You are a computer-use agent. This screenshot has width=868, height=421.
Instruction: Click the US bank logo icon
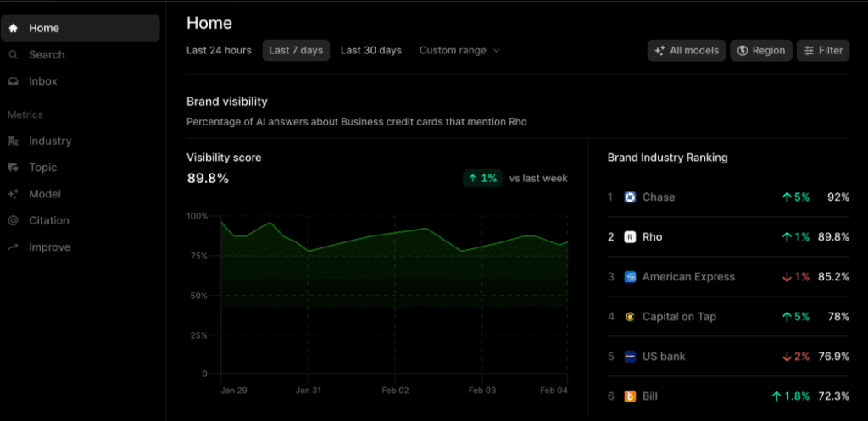(x=630, y=357)
